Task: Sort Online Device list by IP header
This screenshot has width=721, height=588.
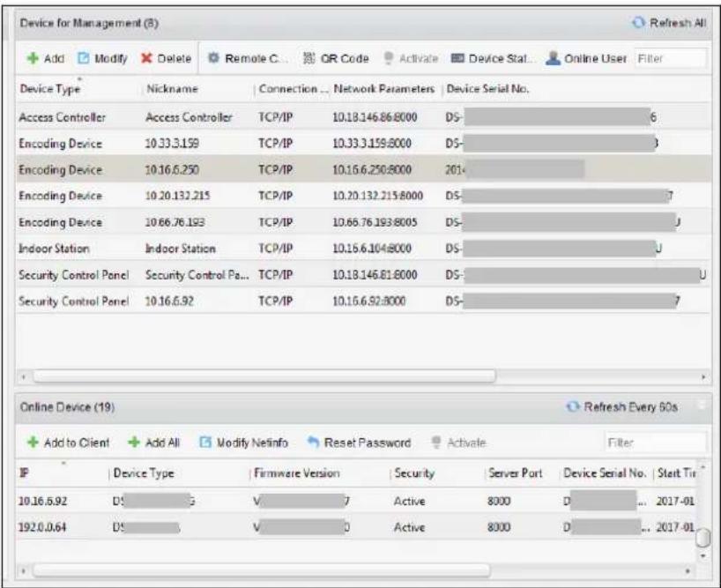Action: pos(24,473)
